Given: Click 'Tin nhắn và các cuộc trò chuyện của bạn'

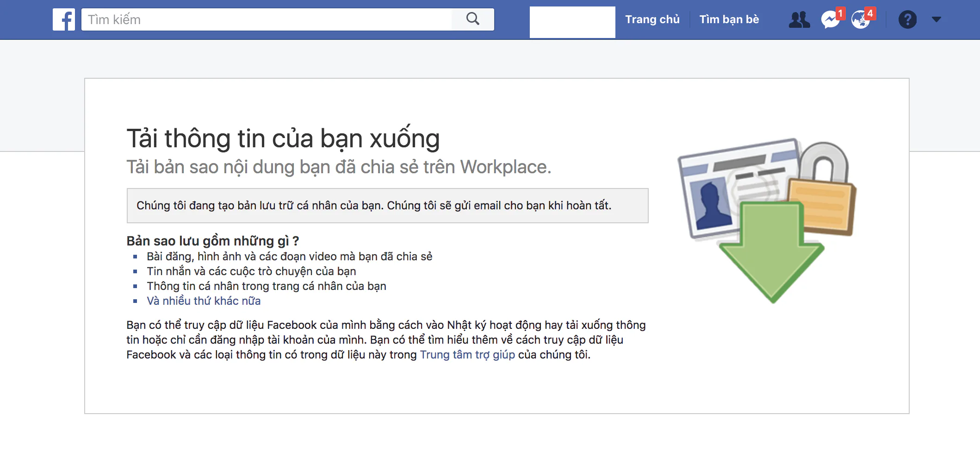Looking at the screenshot, I should (251, 271).
